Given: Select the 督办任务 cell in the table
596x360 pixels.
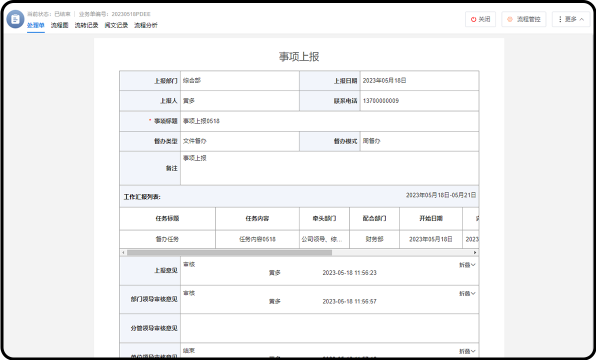Looking at the screenshot, I should [x=167, y=239].
